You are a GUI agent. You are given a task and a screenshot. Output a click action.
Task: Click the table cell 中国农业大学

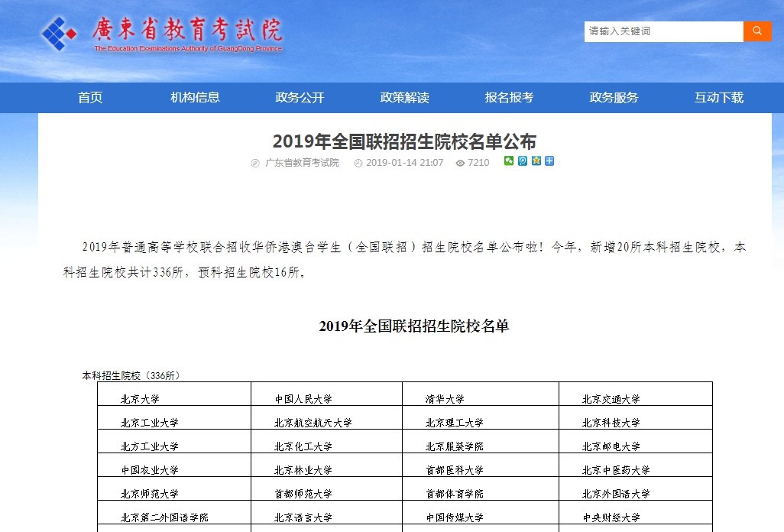[174, 465]
